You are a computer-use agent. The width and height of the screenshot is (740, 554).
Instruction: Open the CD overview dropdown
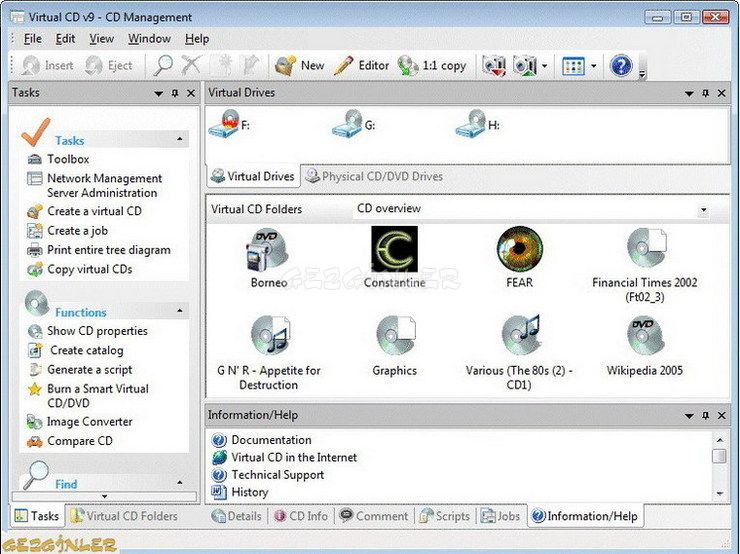(704, 210)
